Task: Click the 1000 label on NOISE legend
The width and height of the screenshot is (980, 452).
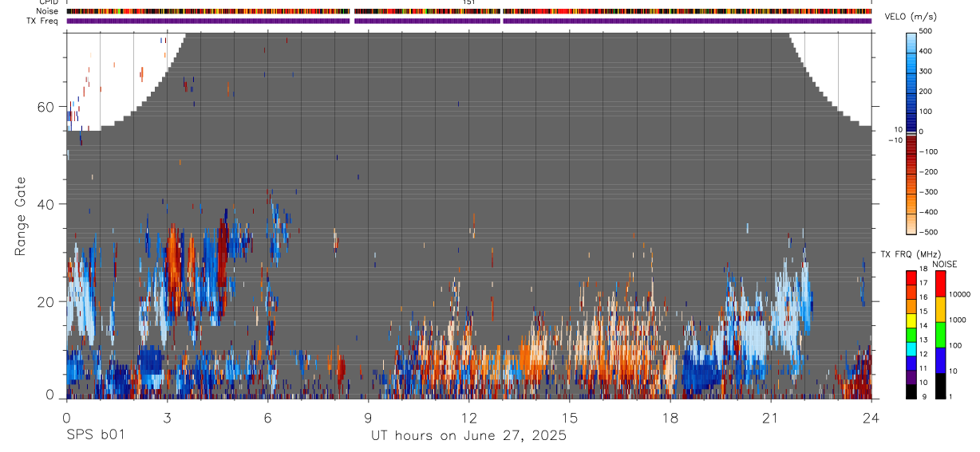Action: pos(959,320)
